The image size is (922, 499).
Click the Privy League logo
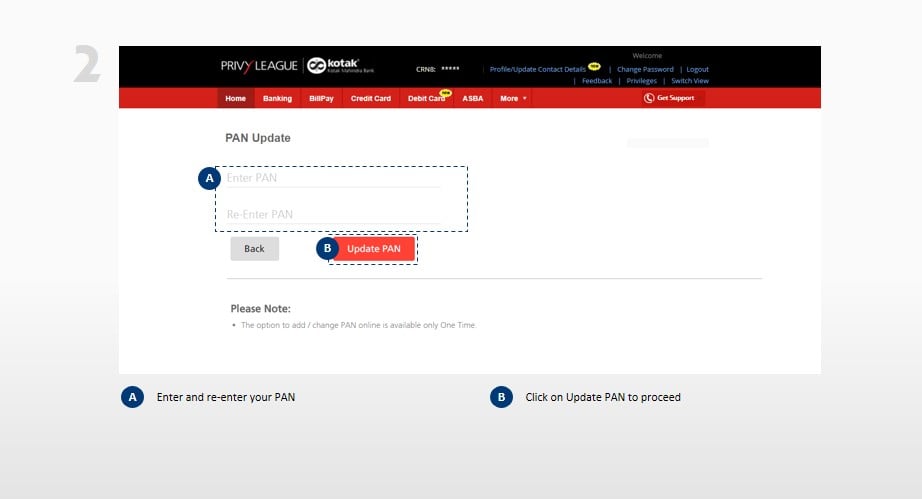[x=258, y=66]
